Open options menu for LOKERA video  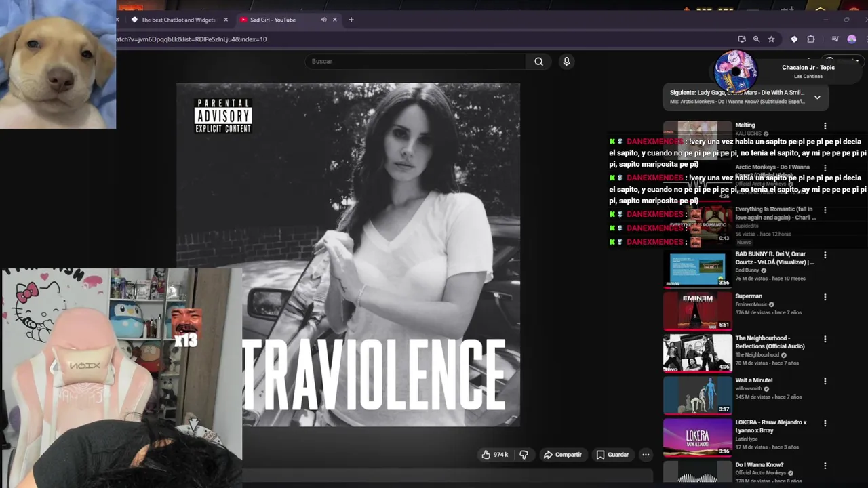click(825, 423)
